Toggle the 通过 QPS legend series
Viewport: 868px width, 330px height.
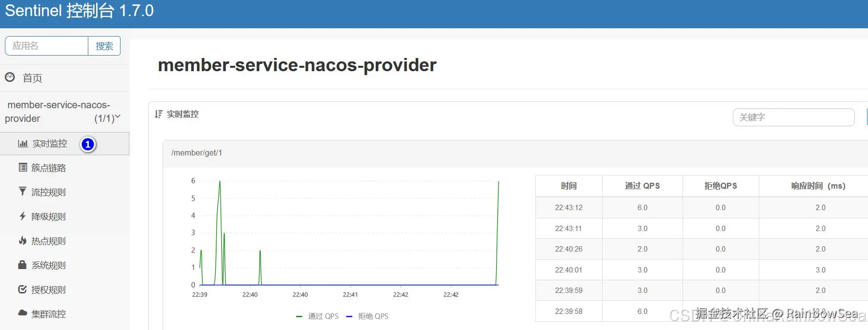coord(318,316)
